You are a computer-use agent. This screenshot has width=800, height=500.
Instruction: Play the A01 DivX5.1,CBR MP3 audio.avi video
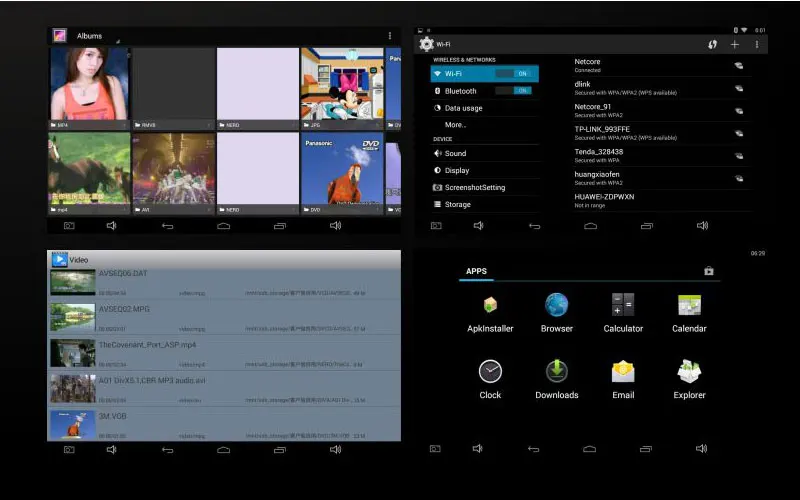[x=224, y=389]
